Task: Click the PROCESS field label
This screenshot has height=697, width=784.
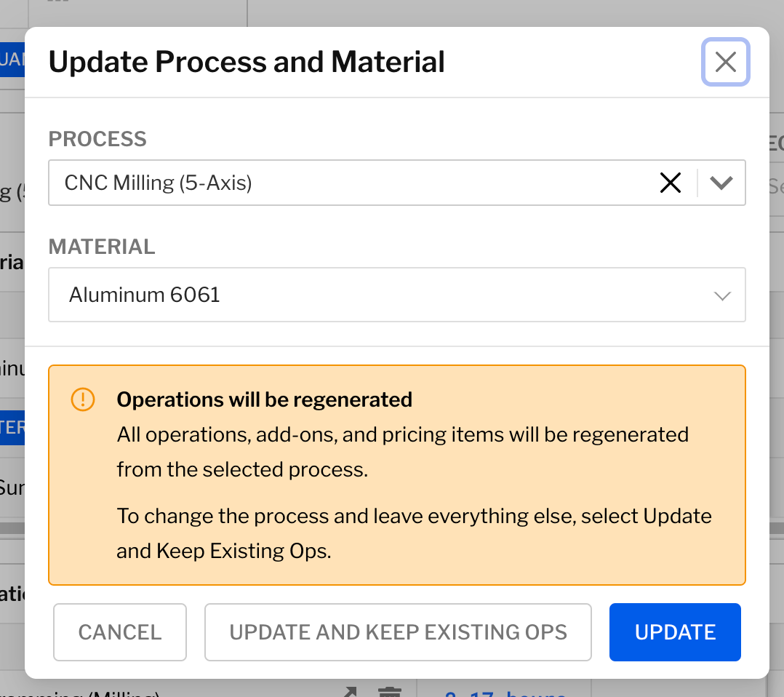Action: point(97,139)
